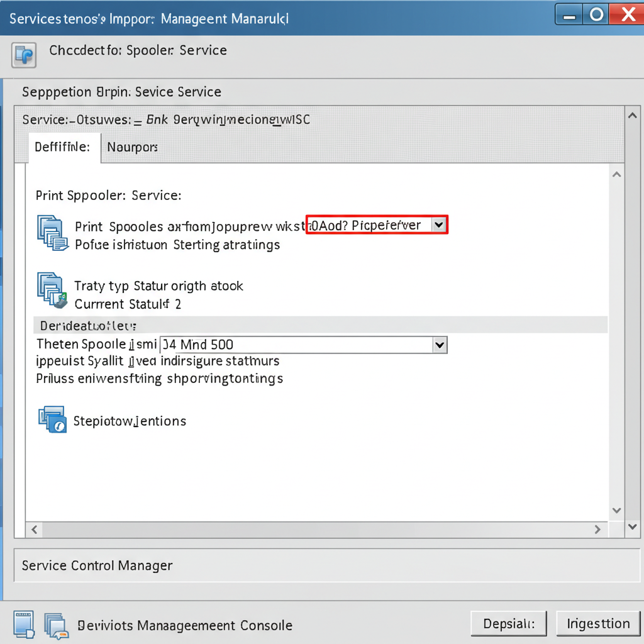
Task: Select the Service Control Manager field
Action: pos(327,565)
